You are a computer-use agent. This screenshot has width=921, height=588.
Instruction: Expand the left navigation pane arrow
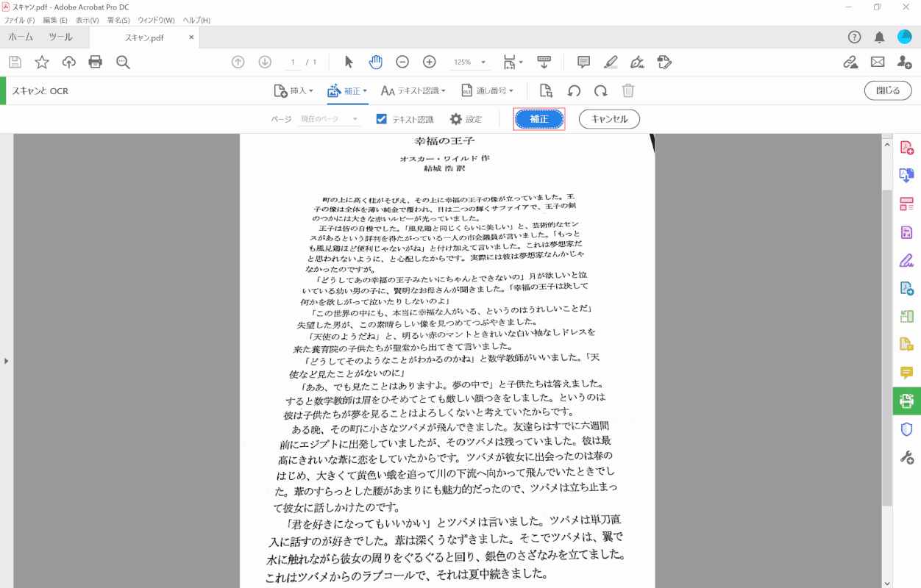click(x=6, y=361)
